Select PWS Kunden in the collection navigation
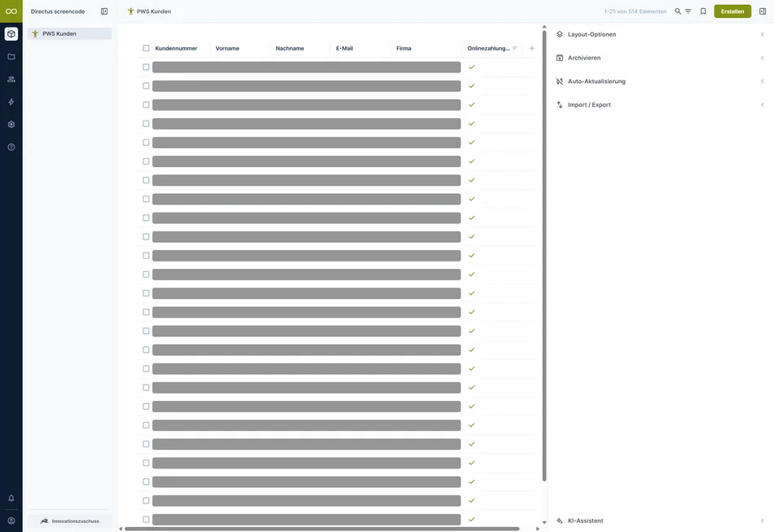Image resolution: width=774 pixels, height=532 pixels. point(69,33)
